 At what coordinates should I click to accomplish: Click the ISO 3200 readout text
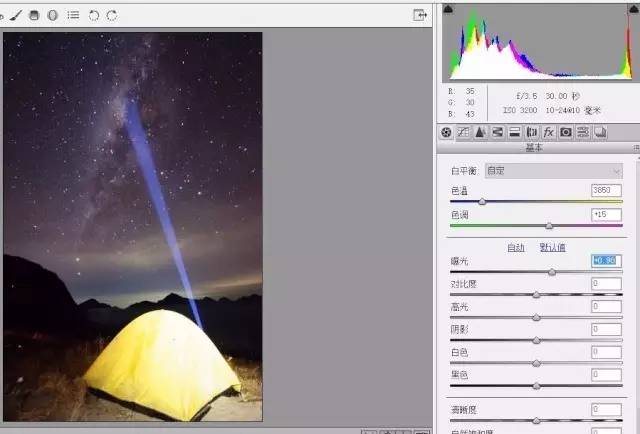tap(520, 110)
